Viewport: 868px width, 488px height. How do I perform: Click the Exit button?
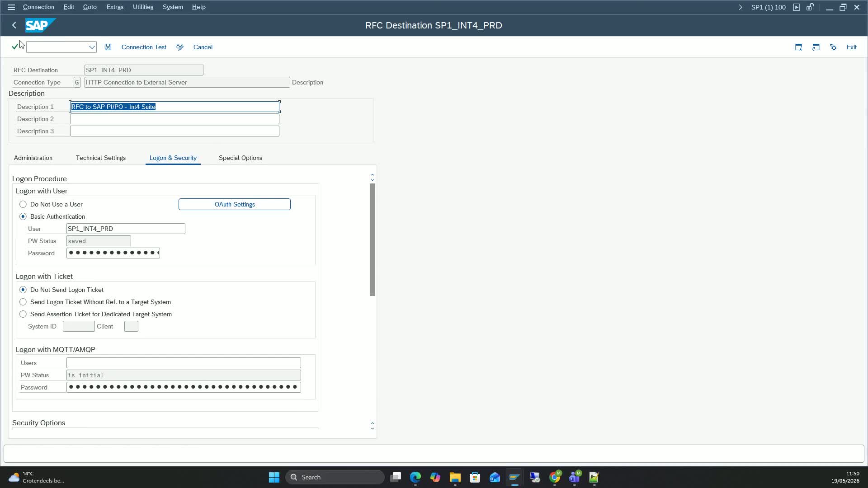[x=852, y=47]
